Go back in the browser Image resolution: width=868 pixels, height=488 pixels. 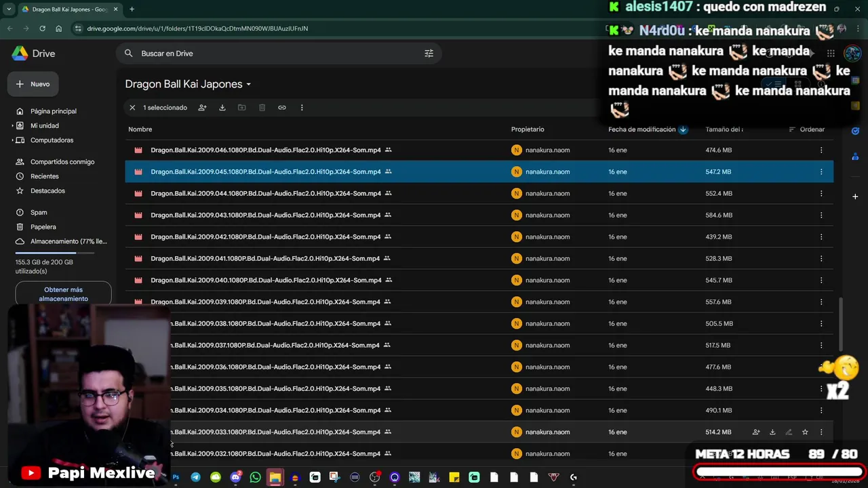click(x=9, y=28)
